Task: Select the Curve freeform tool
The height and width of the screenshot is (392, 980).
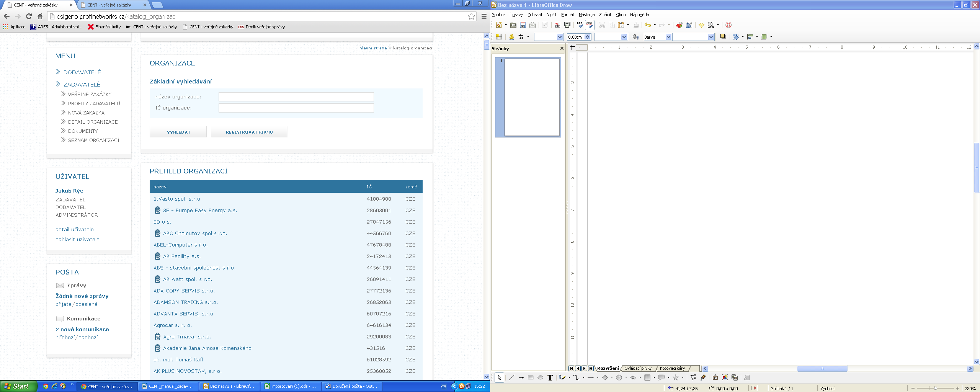Action: tap(562, 377)
